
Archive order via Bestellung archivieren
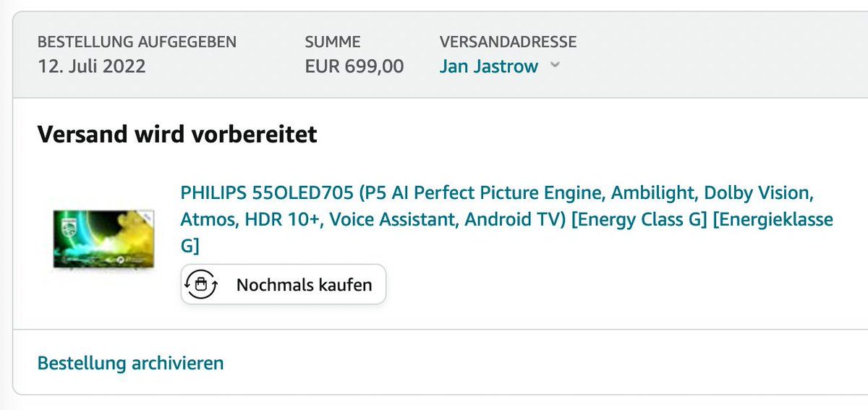[130, 362]
